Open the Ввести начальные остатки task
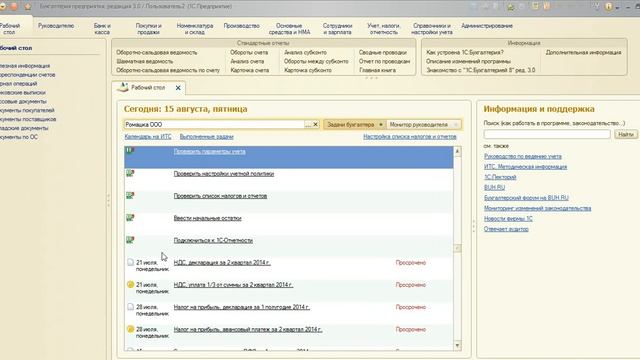 [207, 218]
